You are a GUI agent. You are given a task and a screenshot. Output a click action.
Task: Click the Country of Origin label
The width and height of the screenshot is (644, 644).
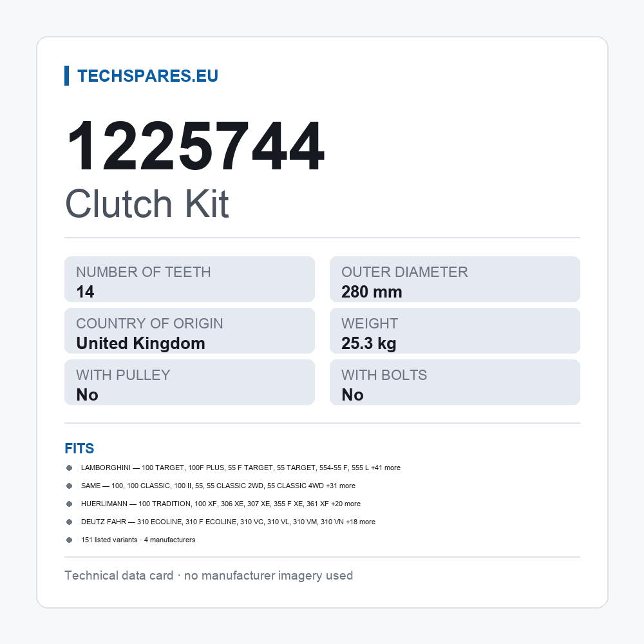(x=149, y=323)
